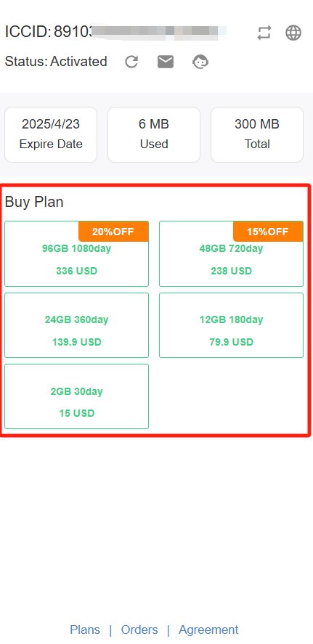Click the Buy Plan heading

pyautogui.click(x=34, y=202)
